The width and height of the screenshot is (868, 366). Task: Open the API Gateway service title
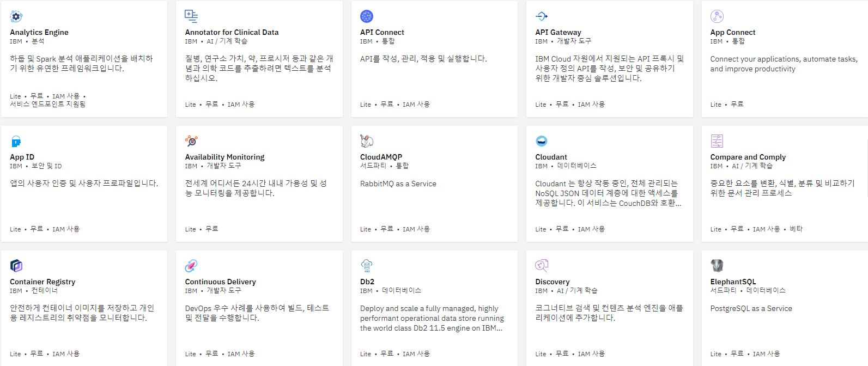(x=558, y=32)
